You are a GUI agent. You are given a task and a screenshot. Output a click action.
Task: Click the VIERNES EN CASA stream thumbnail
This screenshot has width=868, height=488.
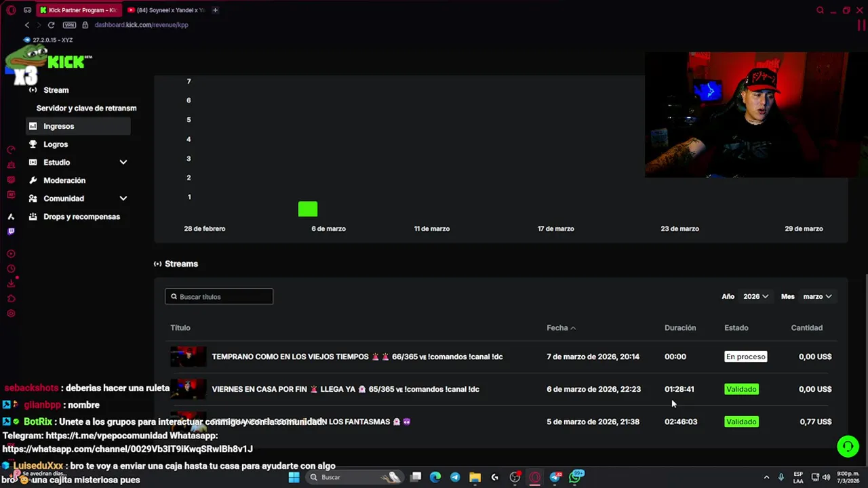(188, 389)
